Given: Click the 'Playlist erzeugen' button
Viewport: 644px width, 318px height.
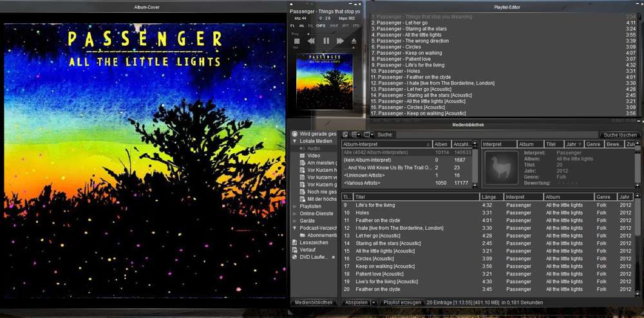Looking at the screenshot, I should coord(402,303).
